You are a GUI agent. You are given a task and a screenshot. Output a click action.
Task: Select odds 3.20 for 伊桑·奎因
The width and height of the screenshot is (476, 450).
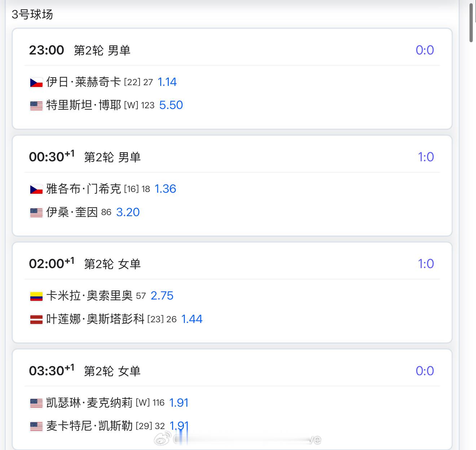coord(128,212)
